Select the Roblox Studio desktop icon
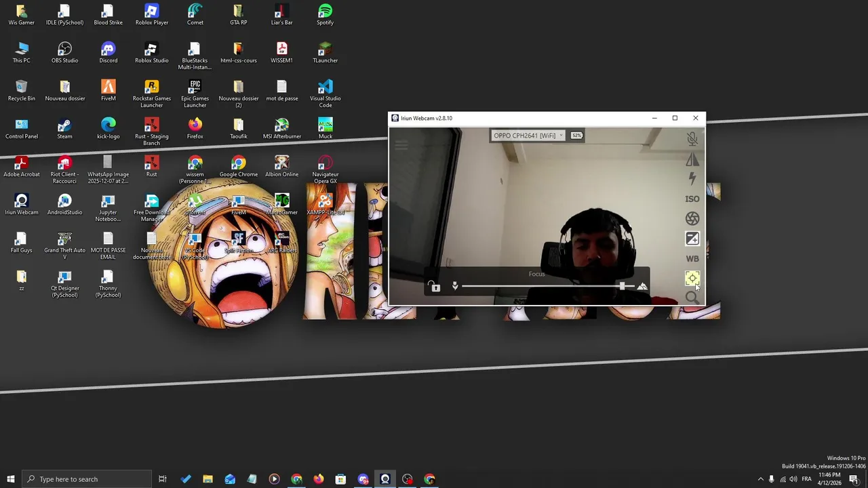 pyautogui.click(x=151, y=53)
